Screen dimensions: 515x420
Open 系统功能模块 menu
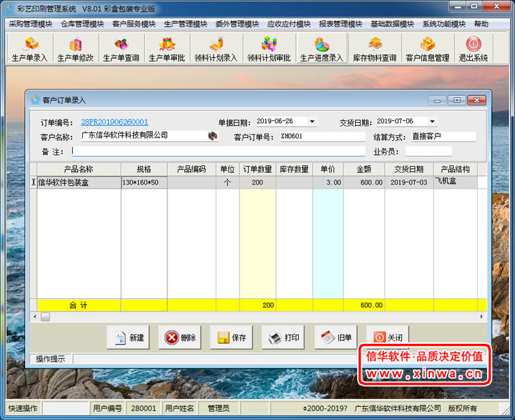444,24
